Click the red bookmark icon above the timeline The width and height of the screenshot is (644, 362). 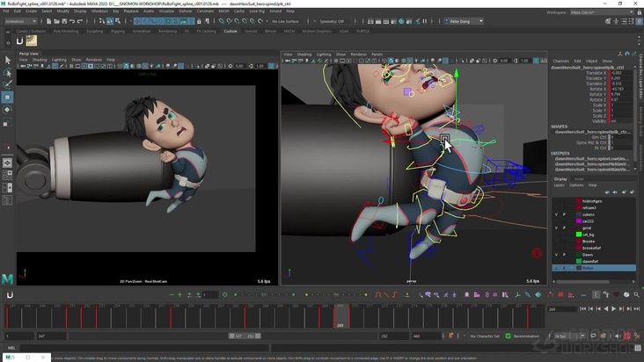coord(560,294)
